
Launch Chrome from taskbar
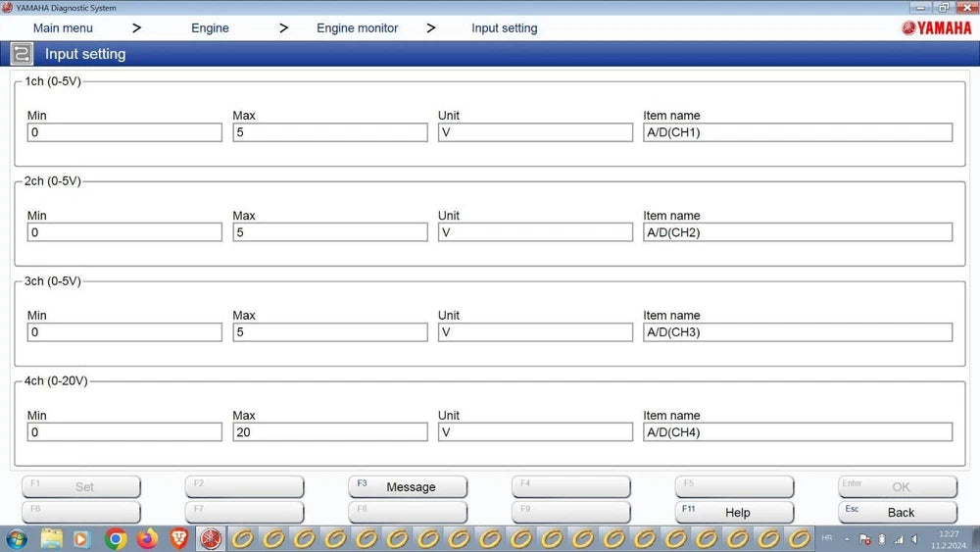pos(116,538)
